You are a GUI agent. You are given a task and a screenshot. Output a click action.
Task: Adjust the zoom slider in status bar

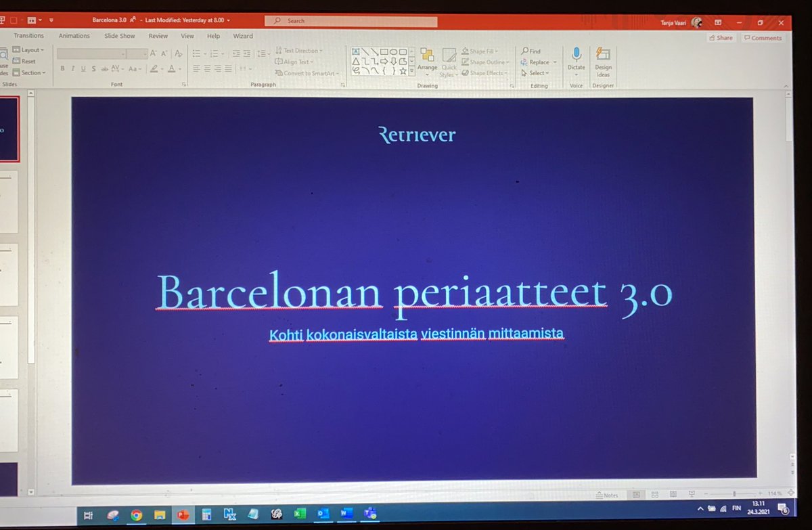pyautogui.click(x=734, y=495)
